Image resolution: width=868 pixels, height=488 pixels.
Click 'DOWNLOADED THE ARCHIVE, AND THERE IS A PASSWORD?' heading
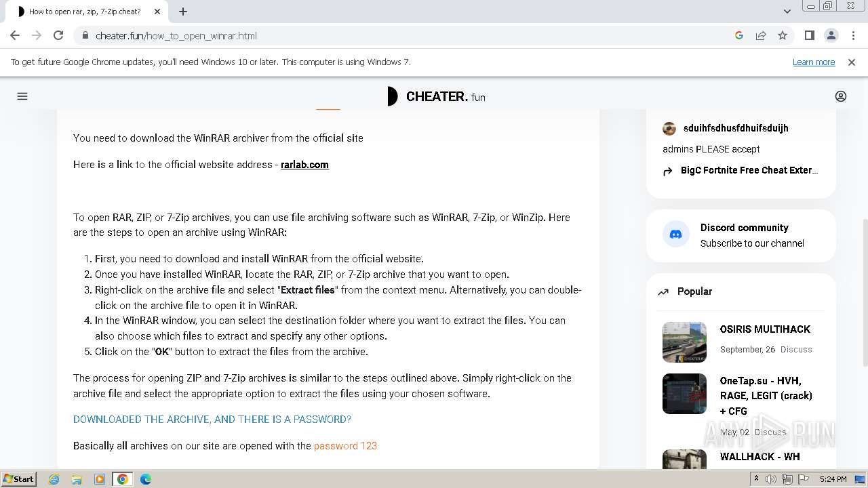(x=212, y=420)
